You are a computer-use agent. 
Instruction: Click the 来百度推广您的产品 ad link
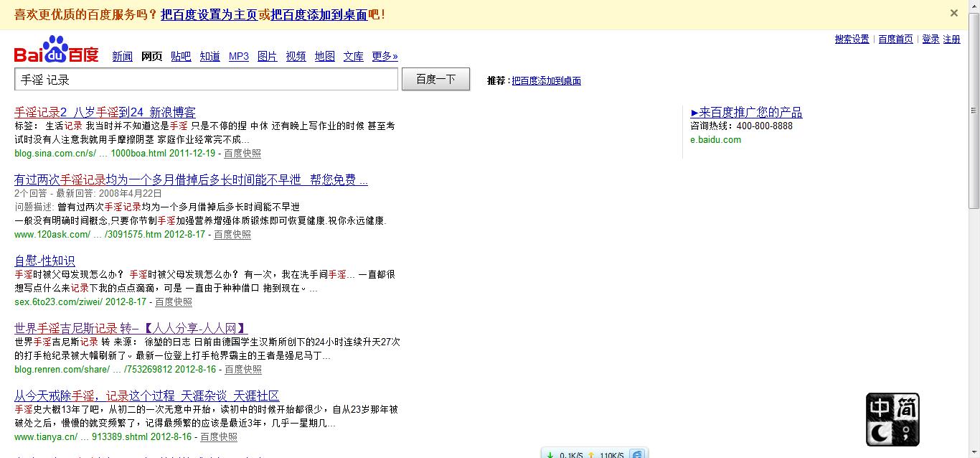pos(746,113)
